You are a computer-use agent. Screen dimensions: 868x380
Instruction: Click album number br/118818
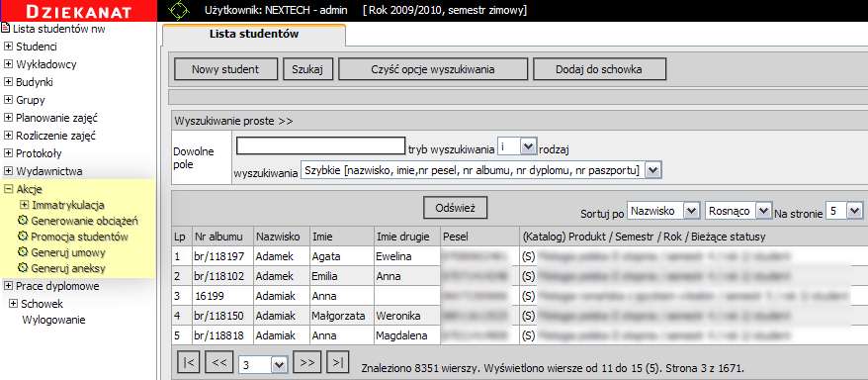218,335
